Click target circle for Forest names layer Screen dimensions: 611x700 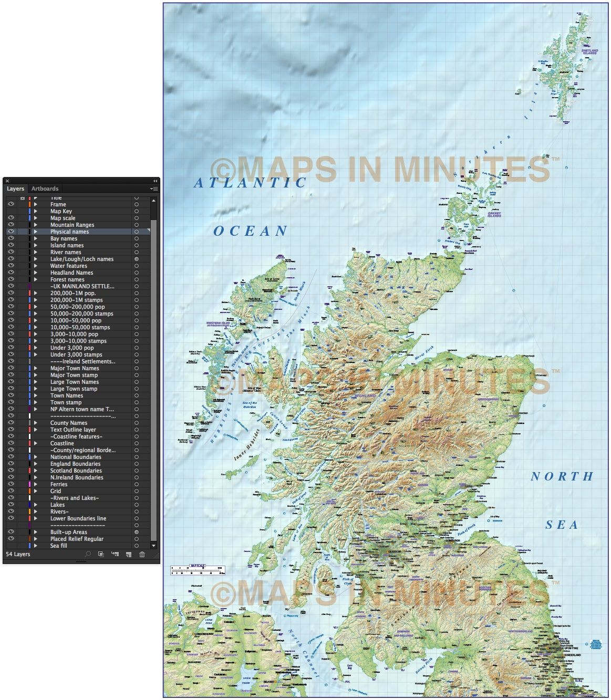137,279
